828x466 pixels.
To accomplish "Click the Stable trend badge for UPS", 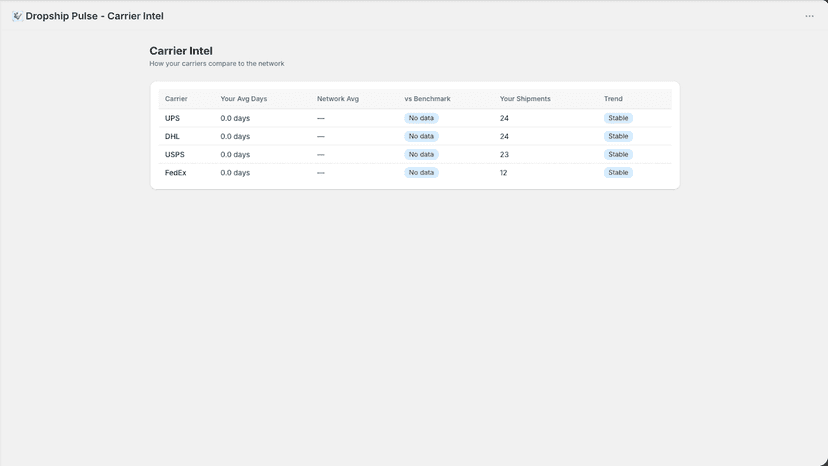I will click(618, 118).
